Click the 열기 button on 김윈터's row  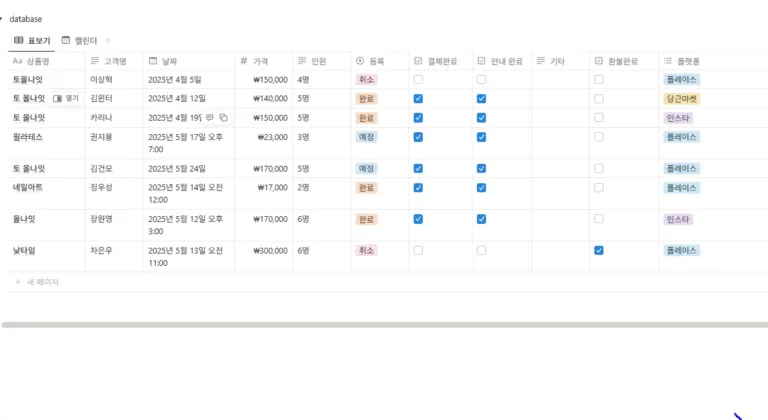tap(66, 99)
